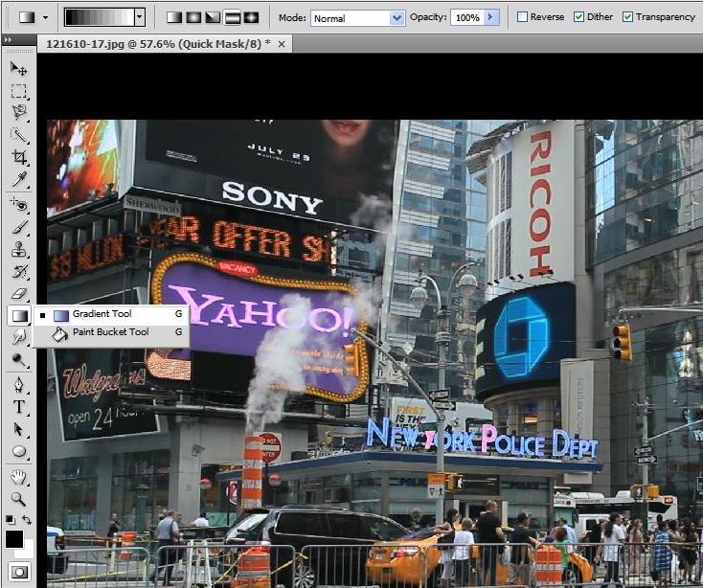Choose Paint Bucket Tool from flyout
Screen dimensions: 703x588
coord(111,332)
